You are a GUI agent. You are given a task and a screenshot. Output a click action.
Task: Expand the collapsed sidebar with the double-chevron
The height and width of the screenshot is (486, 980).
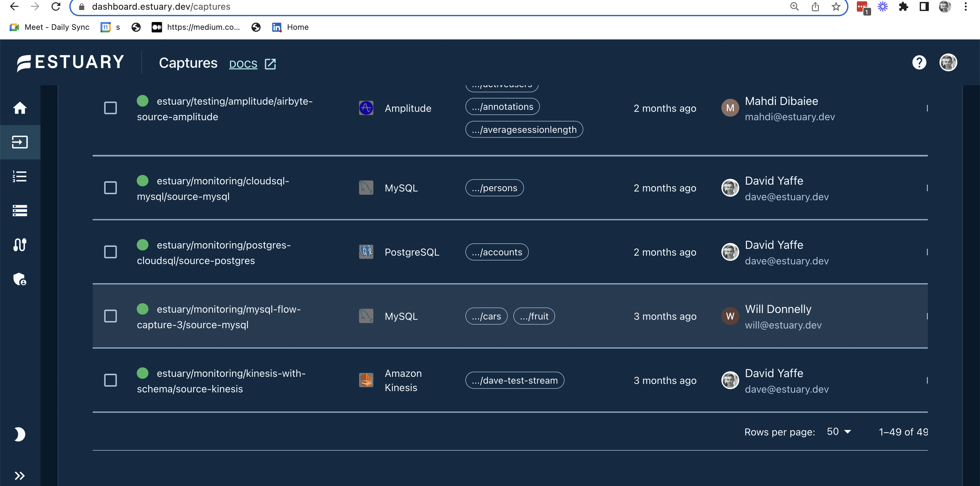[20, 475]
